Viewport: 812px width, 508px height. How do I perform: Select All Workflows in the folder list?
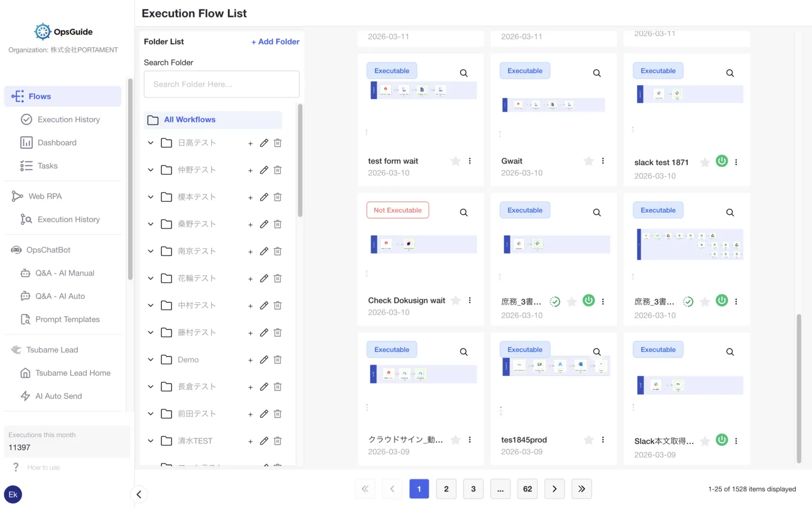point(189,120)
